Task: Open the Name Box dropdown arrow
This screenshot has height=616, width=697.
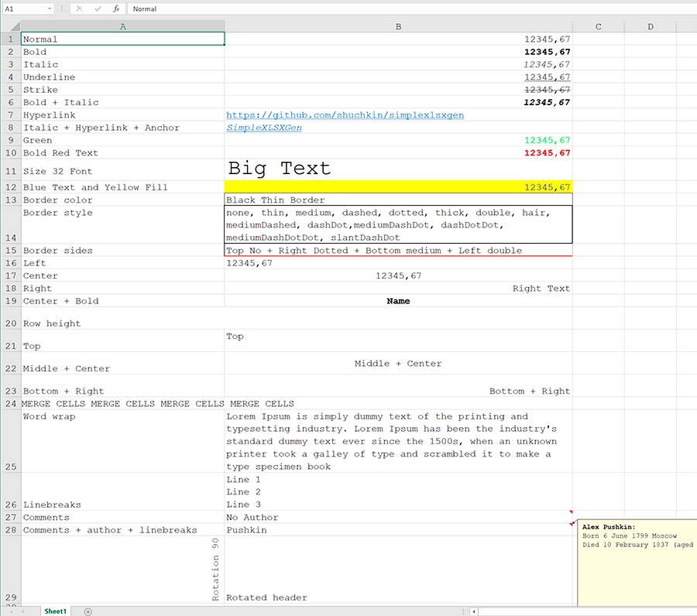Action: click(x=50, y=9)
